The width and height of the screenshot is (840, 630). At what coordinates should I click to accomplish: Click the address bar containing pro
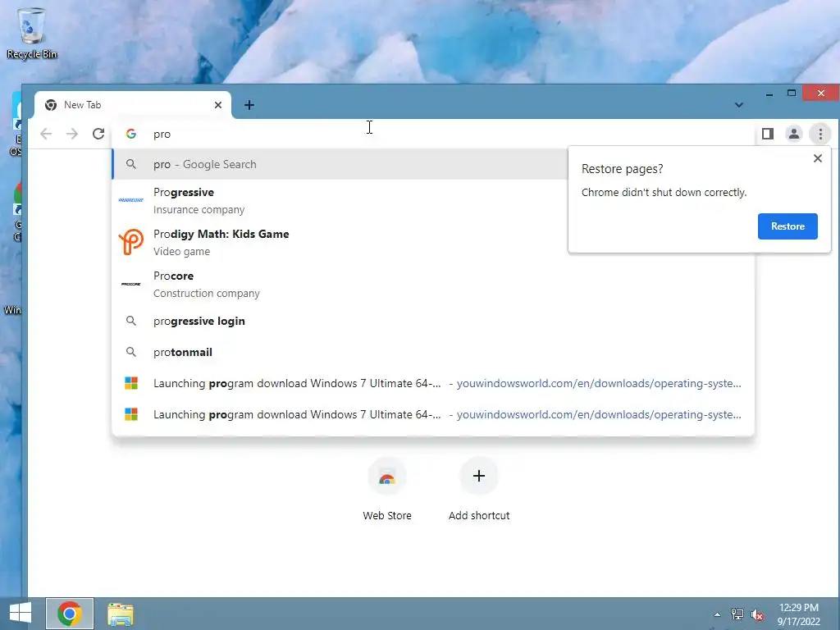(434, 134)
